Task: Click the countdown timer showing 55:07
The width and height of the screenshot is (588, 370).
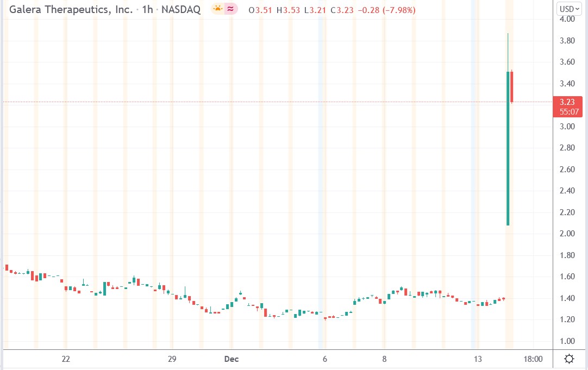Action: pyautogui.click(x=567, y=112)
